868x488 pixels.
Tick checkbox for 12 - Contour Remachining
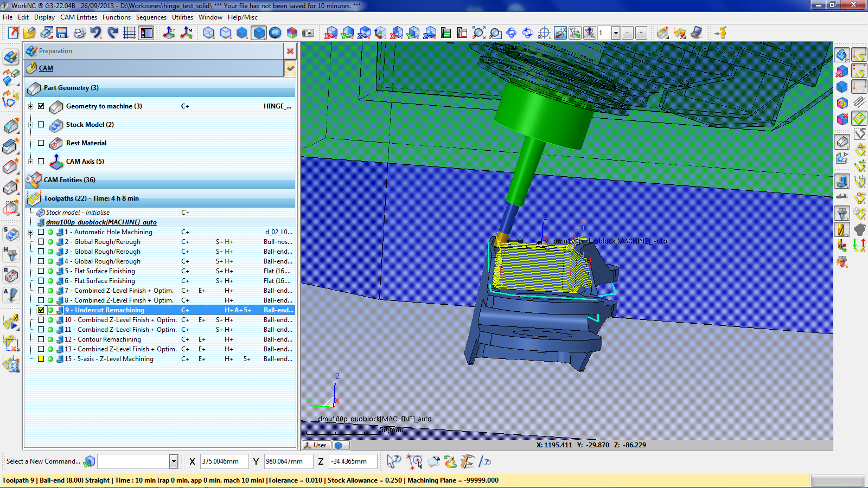41,339
